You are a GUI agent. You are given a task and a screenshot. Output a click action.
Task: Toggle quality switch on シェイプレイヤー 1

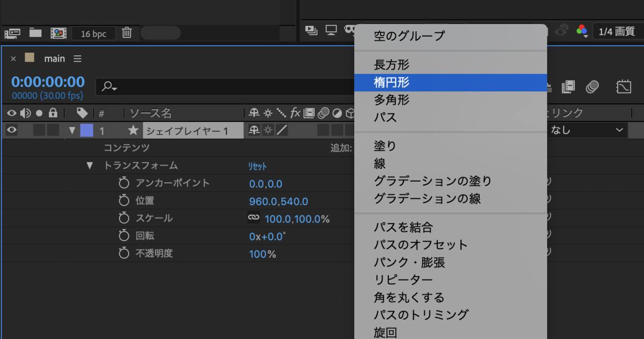tap(282, 130)
